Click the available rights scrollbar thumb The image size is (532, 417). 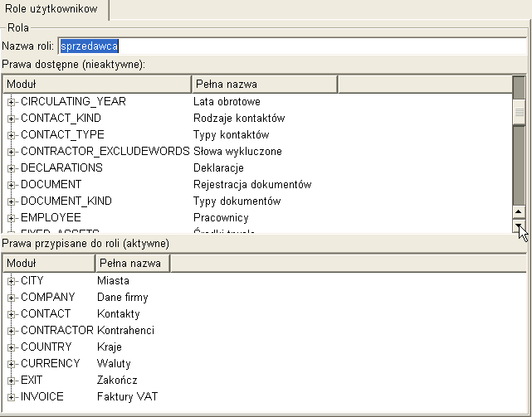pos(519,112)
